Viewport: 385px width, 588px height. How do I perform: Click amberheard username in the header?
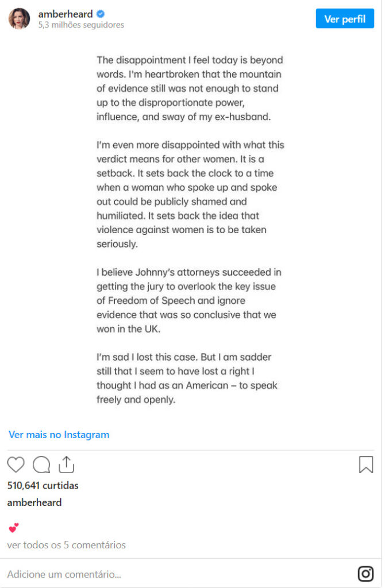tap(66, 14)
